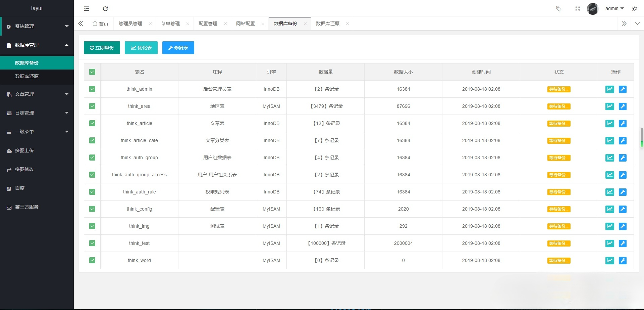
Task: Open the admin user dropdown
Action: [614, 8]
